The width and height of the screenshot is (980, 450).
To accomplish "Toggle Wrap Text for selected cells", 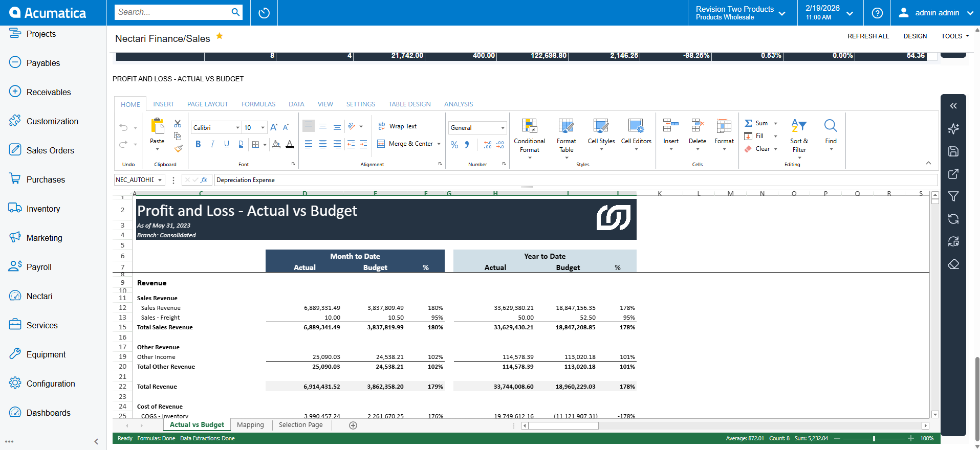I will 398,126.
